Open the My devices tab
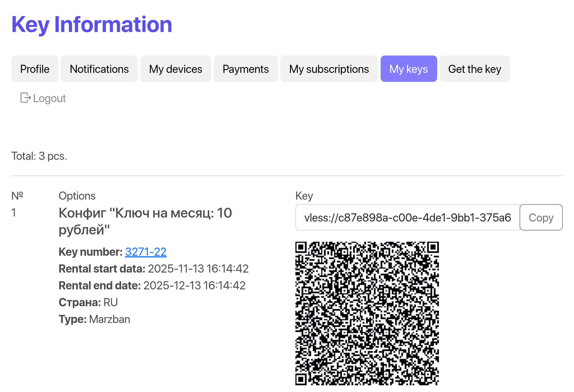 pos(175,69)
